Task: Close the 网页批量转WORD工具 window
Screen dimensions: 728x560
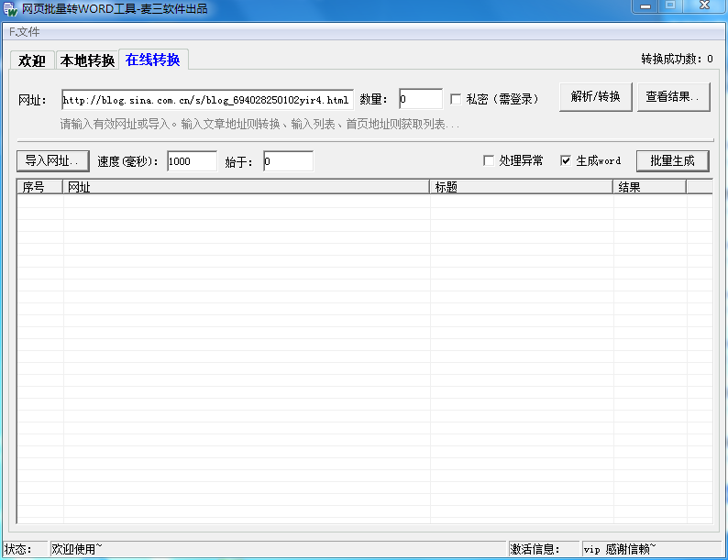Action: tap(704, 5)
